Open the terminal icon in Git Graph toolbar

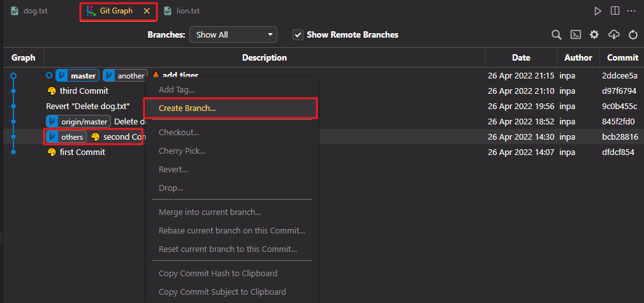click(x=576, y=35)
